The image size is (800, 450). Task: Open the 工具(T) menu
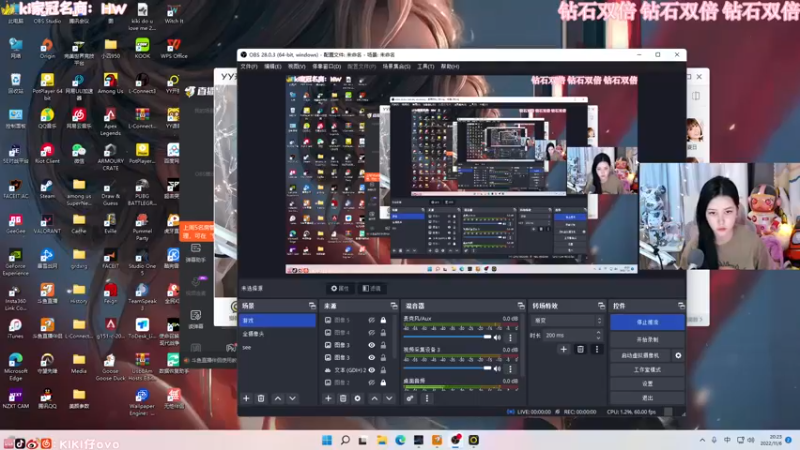[x=426, y=66]
